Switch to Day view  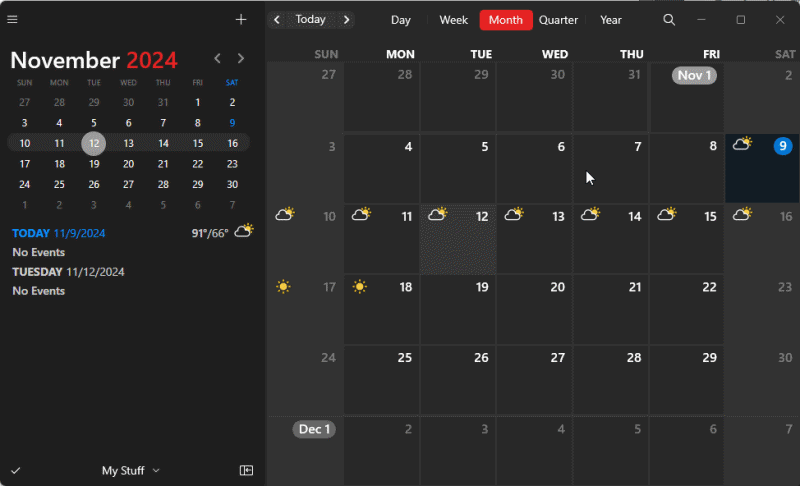(x=401, y=20)
